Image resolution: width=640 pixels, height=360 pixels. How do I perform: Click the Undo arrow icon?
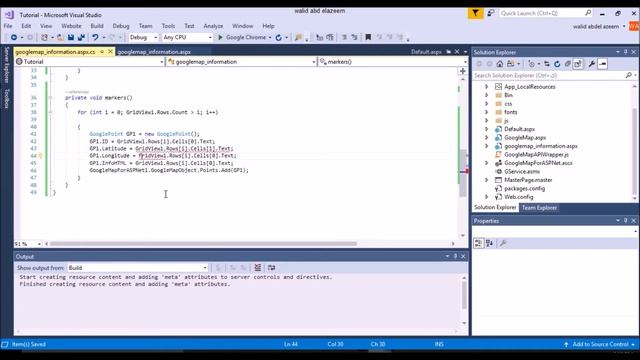point(95,38)
